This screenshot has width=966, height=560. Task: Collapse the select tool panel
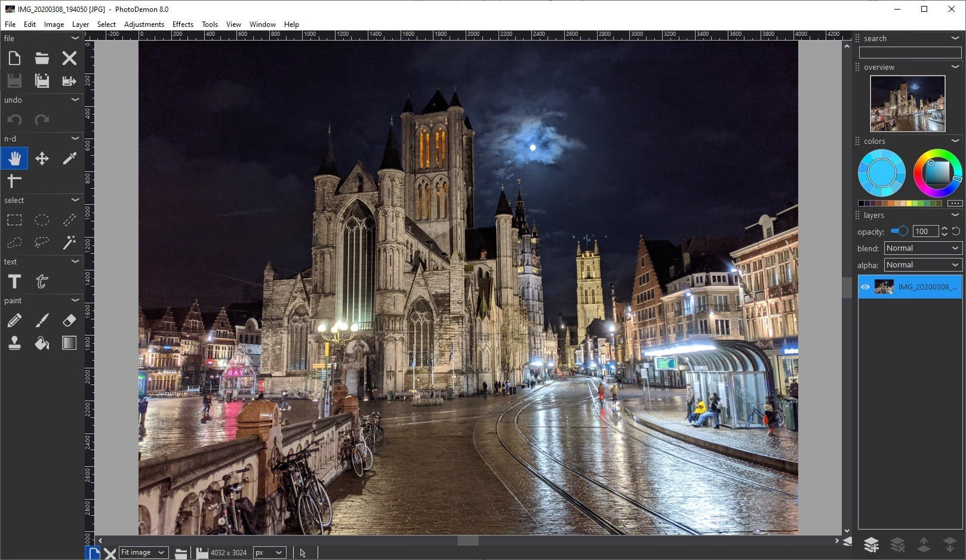(75, 200)
